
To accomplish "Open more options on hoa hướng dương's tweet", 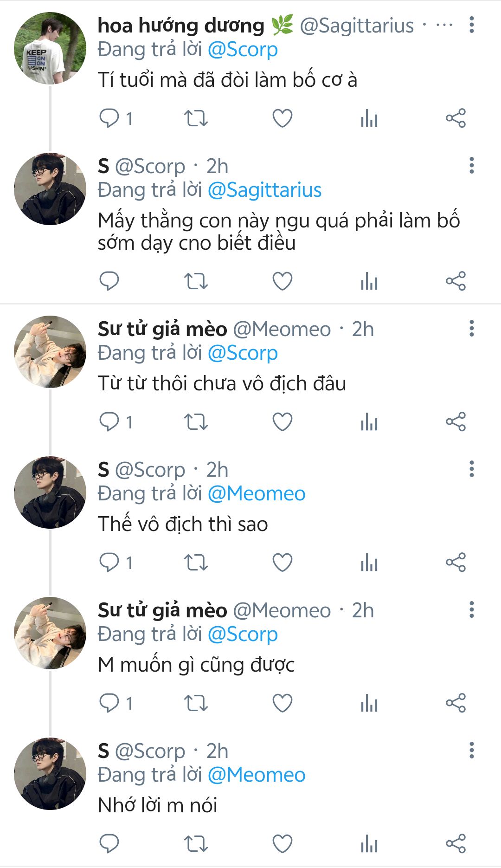I will point(471,25).
